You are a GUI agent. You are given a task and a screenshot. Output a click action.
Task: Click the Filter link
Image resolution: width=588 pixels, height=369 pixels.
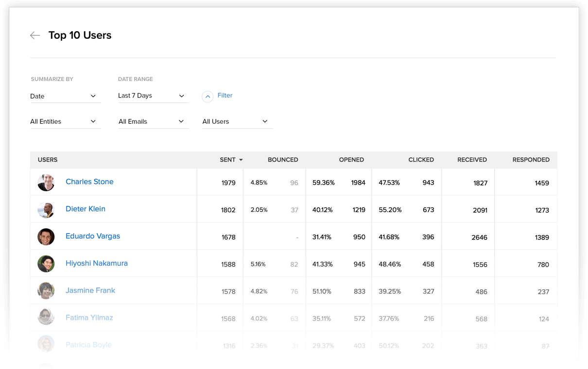pyautogui.click(x=225, y=96)
